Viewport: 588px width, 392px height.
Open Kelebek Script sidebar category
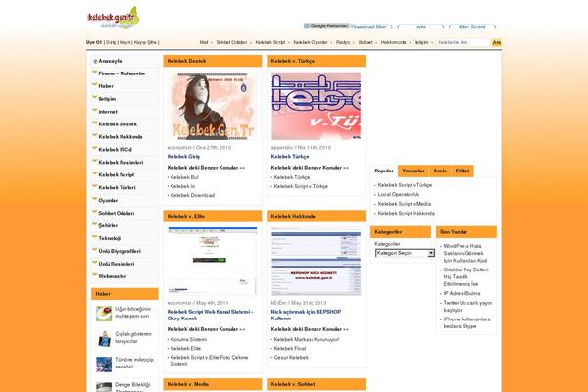117,175
